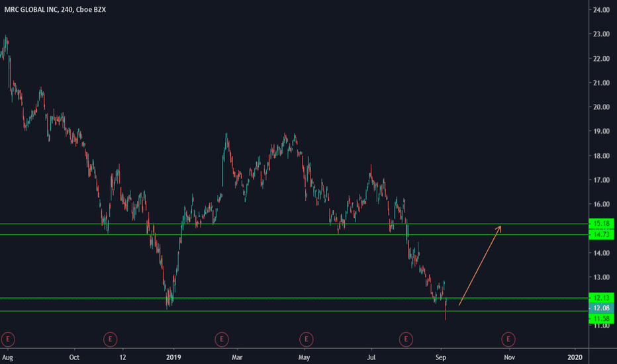Image resolution: width=617 pixels, height=364 pixels.
Task: Click the 22.00 price axis label
Action: (x=601, y=59)
